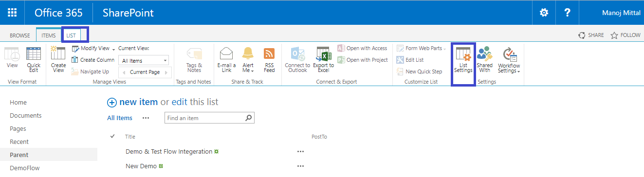Open ellipsis menu for New Demo
Image resolution: width=644 pixels, height=177 pixels.
pos(300,166)
